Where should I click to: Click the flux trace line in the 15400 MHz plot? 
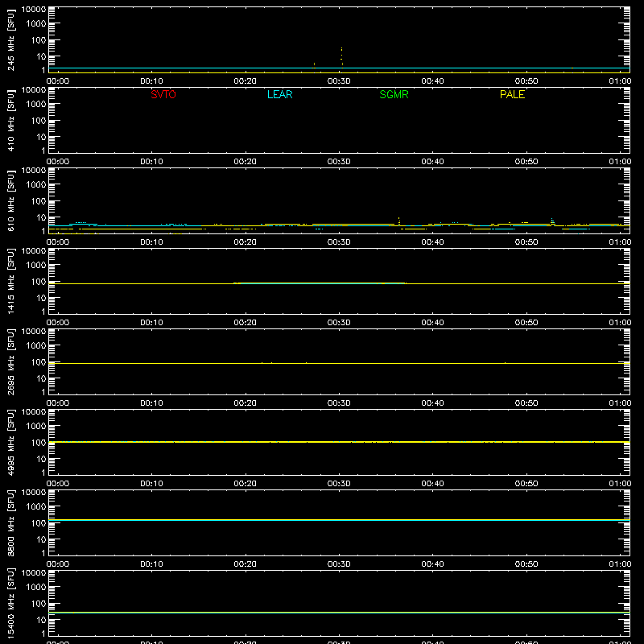339,613
